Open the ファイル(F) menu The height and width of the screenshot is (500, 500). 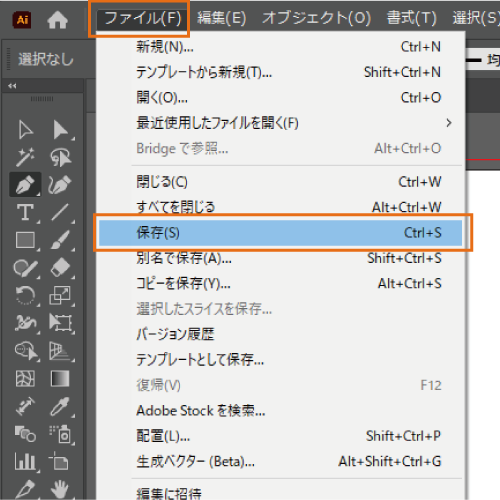[x=142, y=18]
